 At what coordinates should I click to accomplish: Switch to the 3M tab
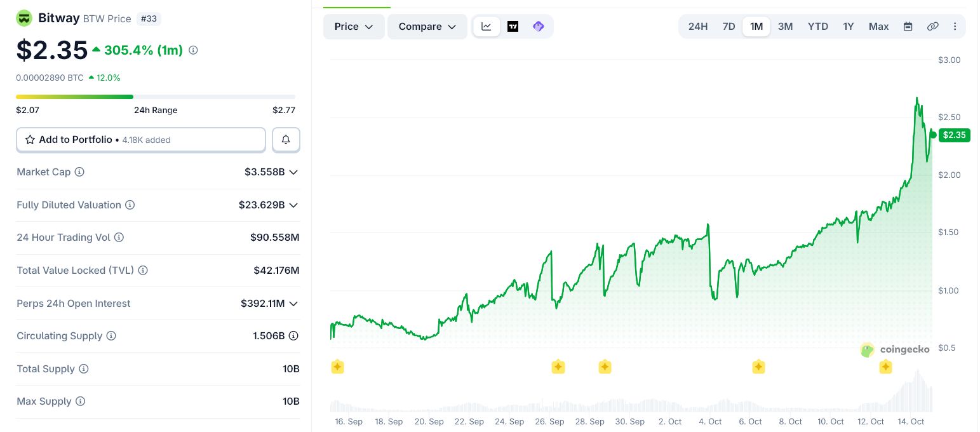tap(785, 27)
